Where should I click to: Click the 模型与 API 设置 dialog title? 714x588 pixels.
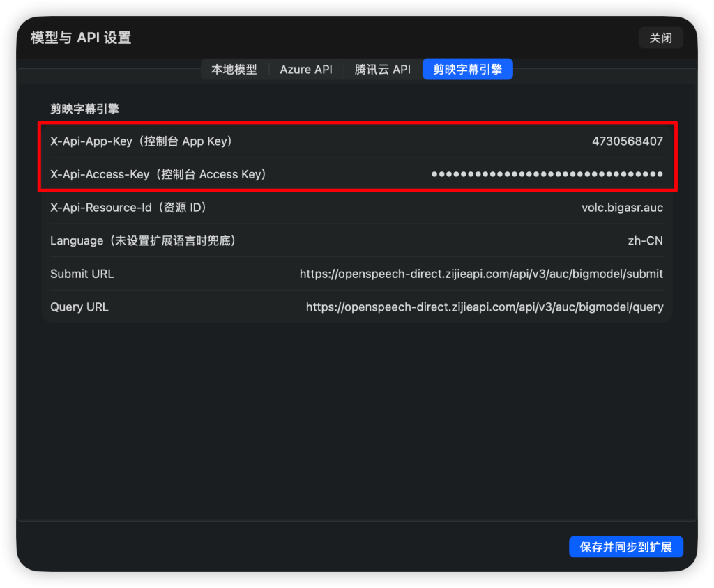[81, 38]
